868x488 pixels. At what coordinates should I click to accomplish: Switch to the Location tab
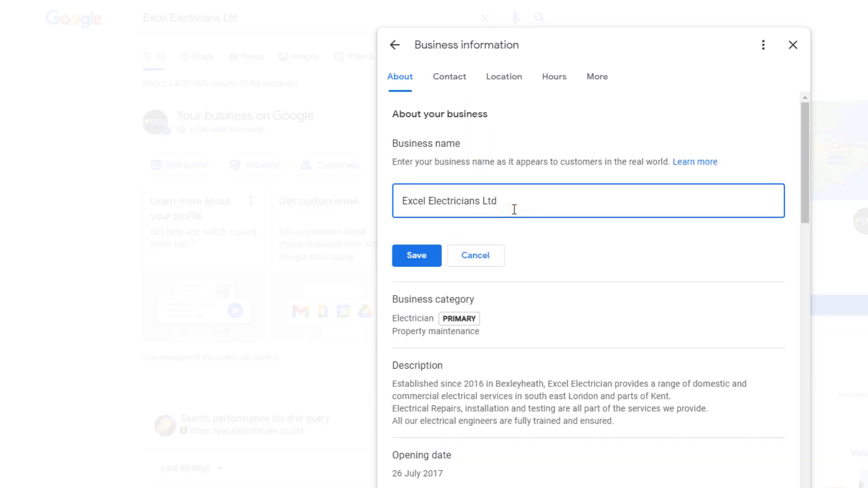click(x=504, y=76)
